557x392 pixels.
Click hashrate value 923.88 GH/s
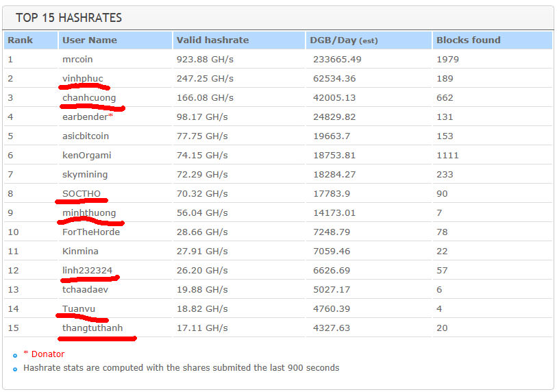pyautogui.click(x=205, y=60)
